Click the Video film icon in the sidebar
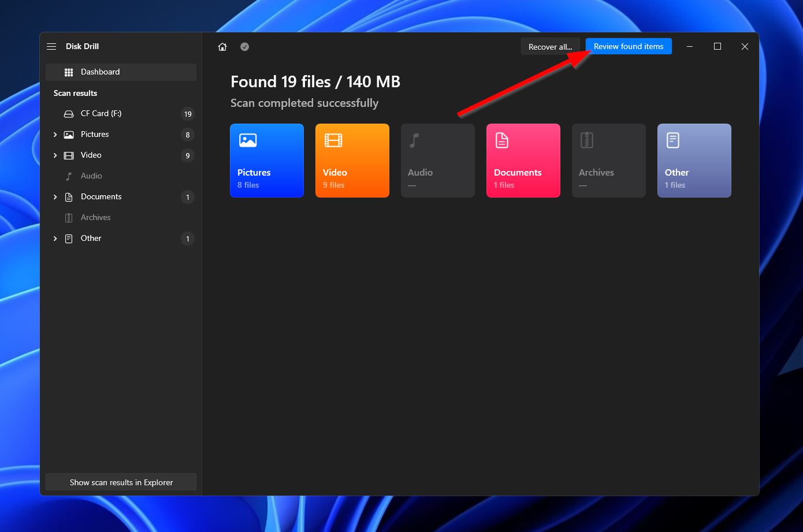This screenshot has height=532, width=803. [x=69, y=155]
